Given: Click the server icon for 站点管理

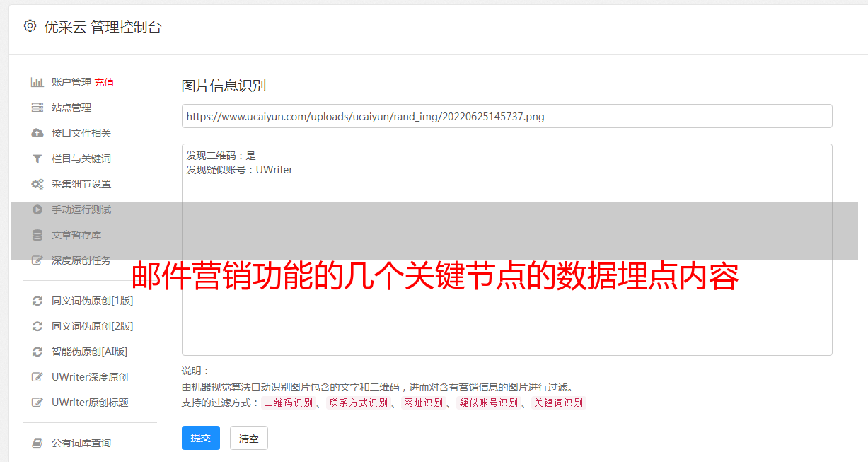Looking at the screenshot, I should [37, 108].
